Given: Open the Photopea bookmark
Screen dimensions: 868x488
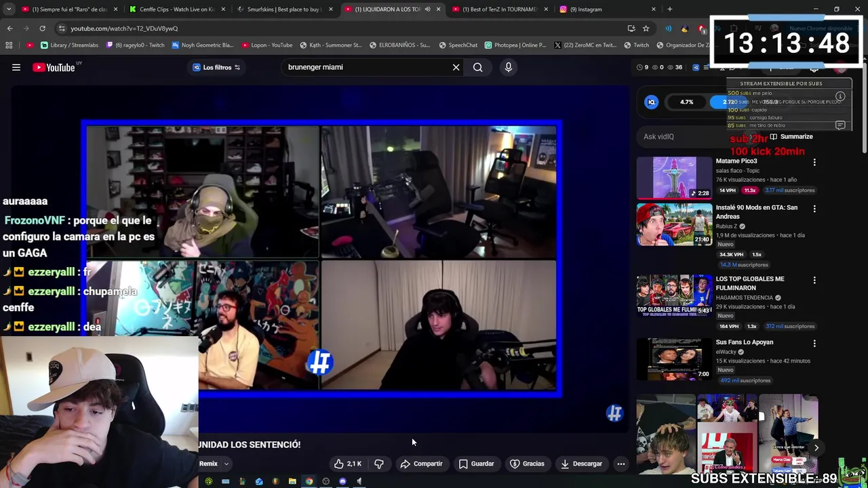Looking at the screenshot, I should pos(515,45).
